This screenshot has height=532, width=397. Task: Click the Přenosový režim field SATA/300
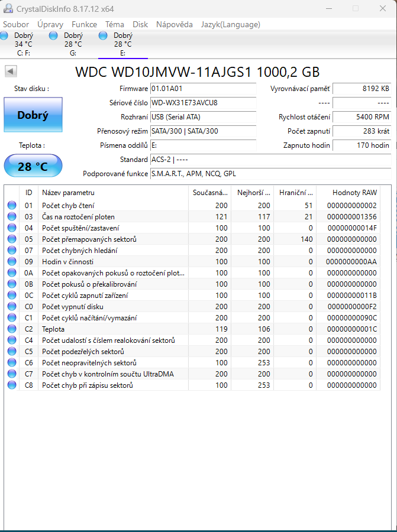(x=203, y=131)
